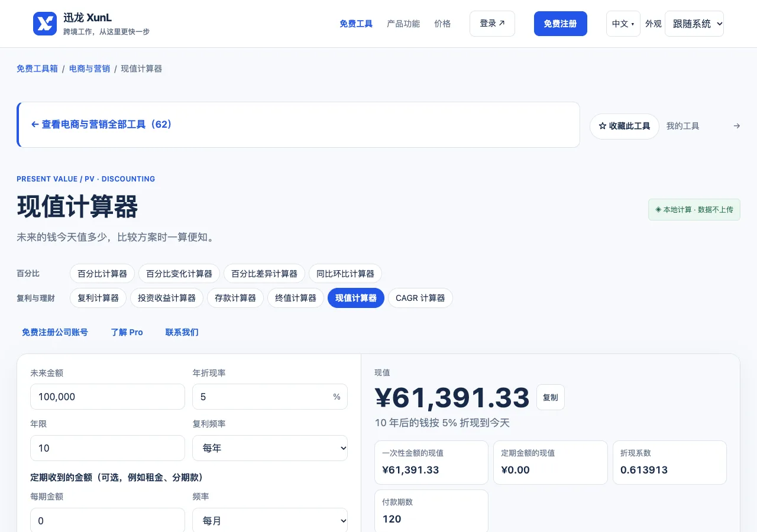The height and width of the screenshot is (532, 757).
Task: Click the 付款期数 120 card
Action: pyautogui.click(x=431, y=511)
